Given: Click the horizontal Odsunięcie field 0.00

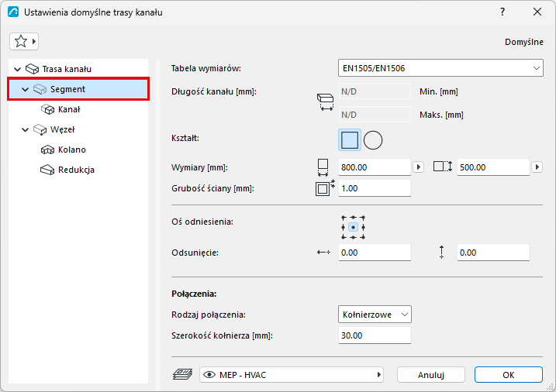Looking at the screenshot, I should click(x=375, y=253).
